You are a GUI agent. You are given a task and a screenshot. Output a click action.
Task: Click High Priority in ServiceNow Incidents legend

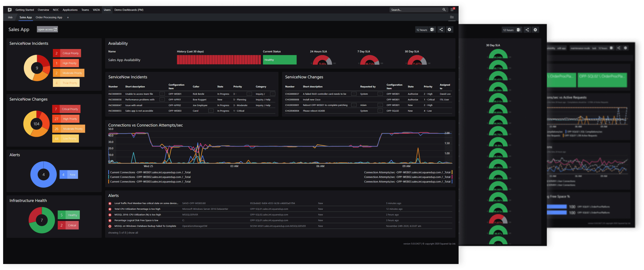pyautogui.click(x=66, y=63)
